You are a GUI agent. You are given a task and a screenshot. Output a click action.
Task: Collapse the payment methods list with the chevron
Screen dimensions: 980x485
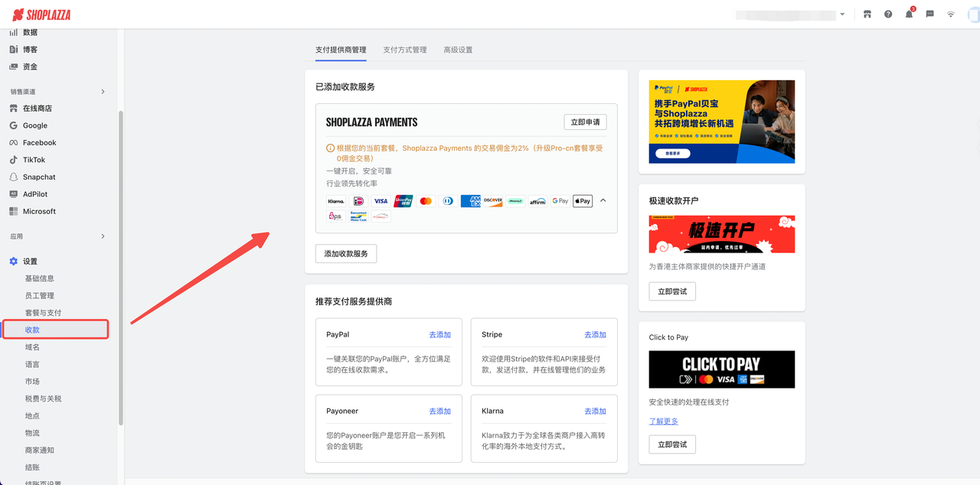[603, 200]
